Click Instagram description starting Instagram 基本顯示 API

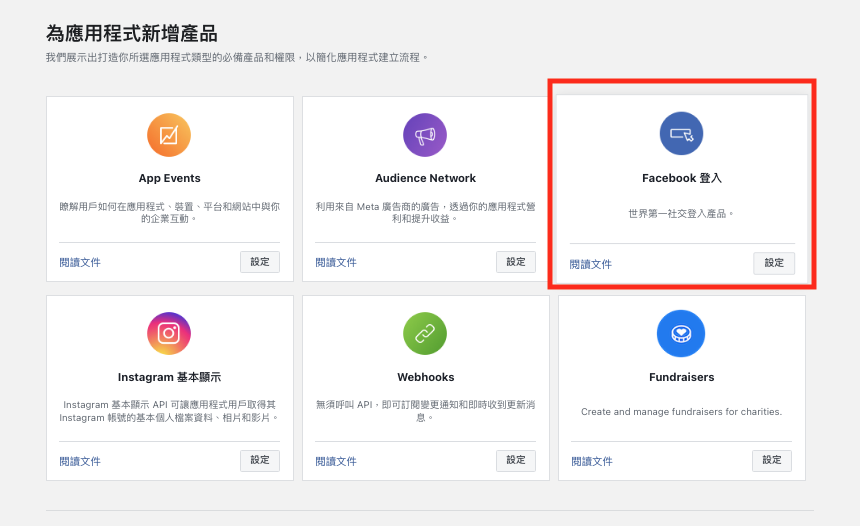pyautogui.click(x=169, y=411)
